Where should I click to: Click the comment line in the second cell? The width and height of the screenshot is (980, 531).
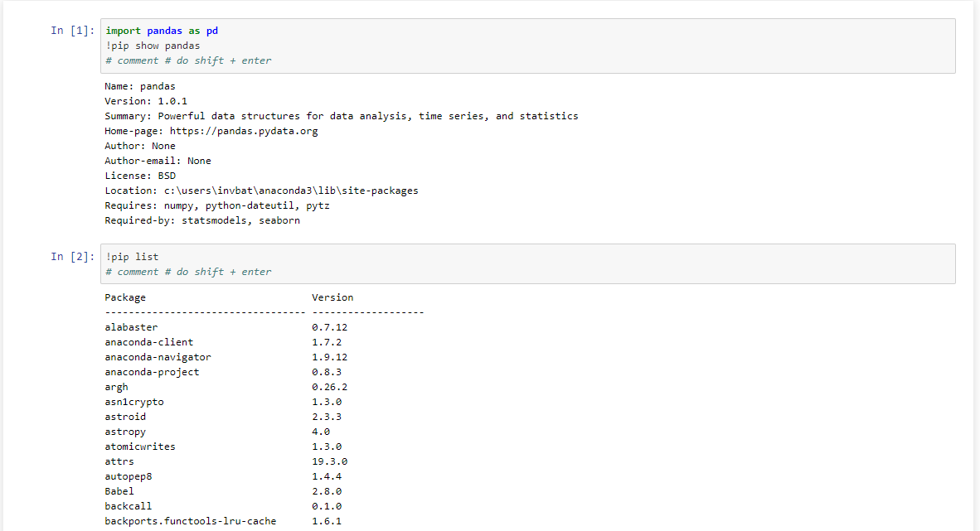click(x=188, y=272)
